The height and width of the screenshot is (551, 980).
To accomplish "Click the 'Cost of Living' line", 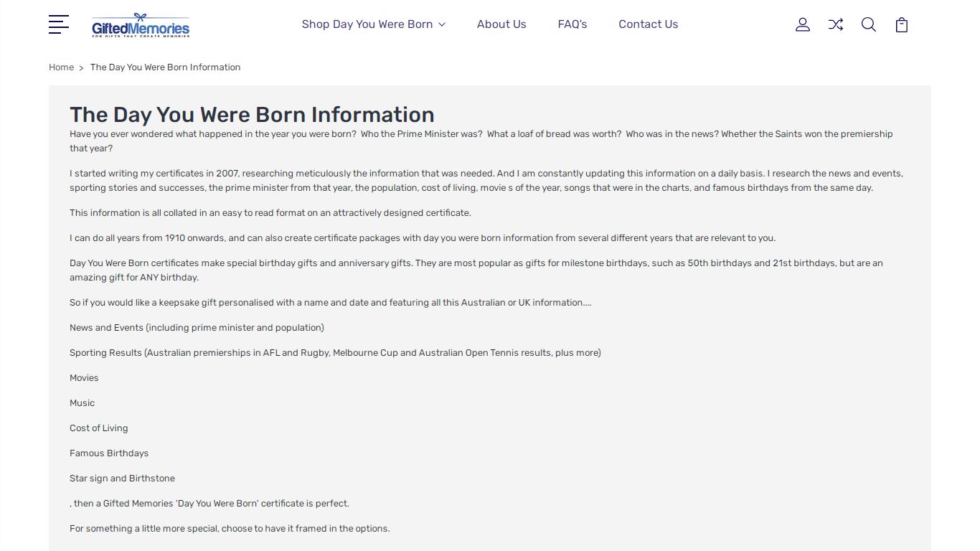I will tap(99, 428).
